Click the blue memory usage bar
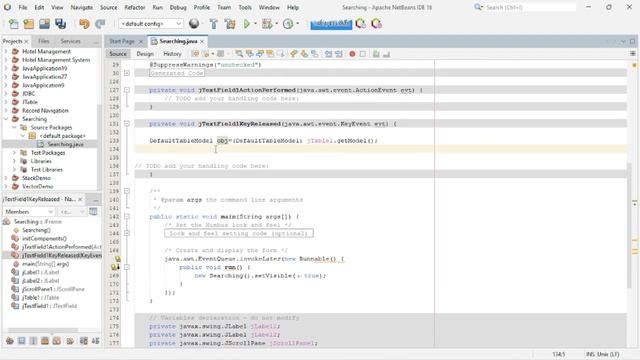 (x=331, y=24)
